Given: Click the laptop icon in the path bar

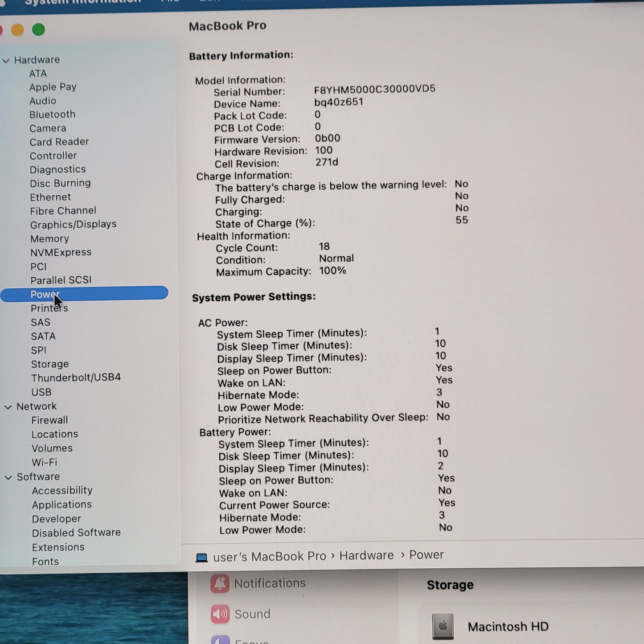Looking at the screenshot, I should 202,558.
